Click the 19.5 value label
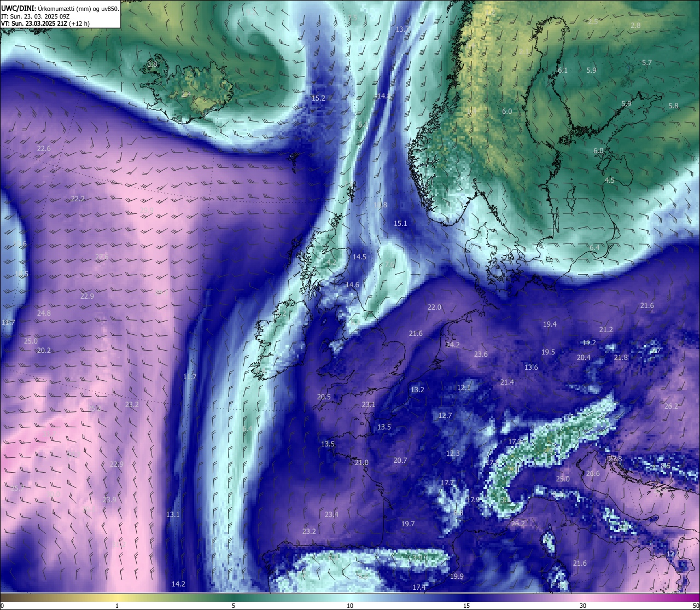 548,352
